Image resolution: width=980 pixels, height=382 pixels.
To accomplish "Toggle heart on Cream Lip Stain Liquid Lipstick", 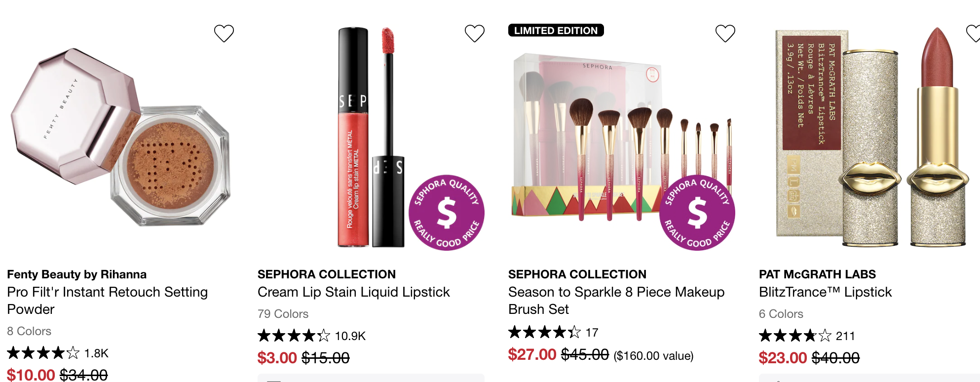I will (x=475, y=33).
